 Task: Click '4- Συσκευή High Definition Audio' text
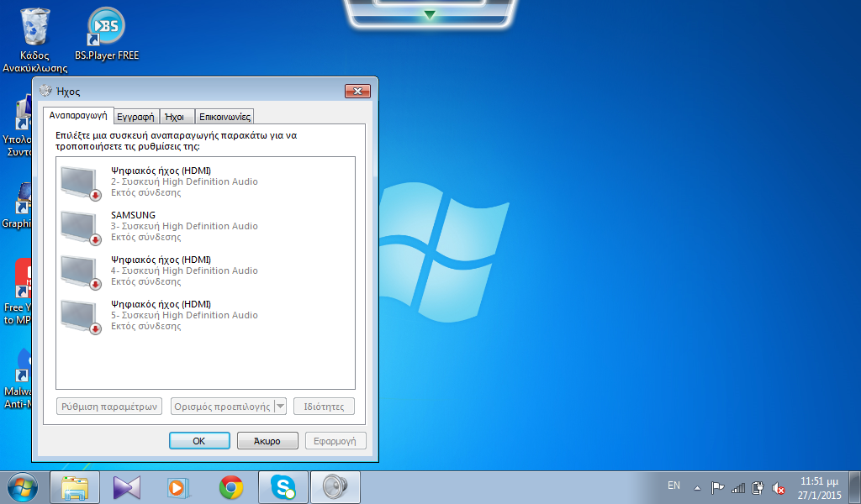click(184, 270)
